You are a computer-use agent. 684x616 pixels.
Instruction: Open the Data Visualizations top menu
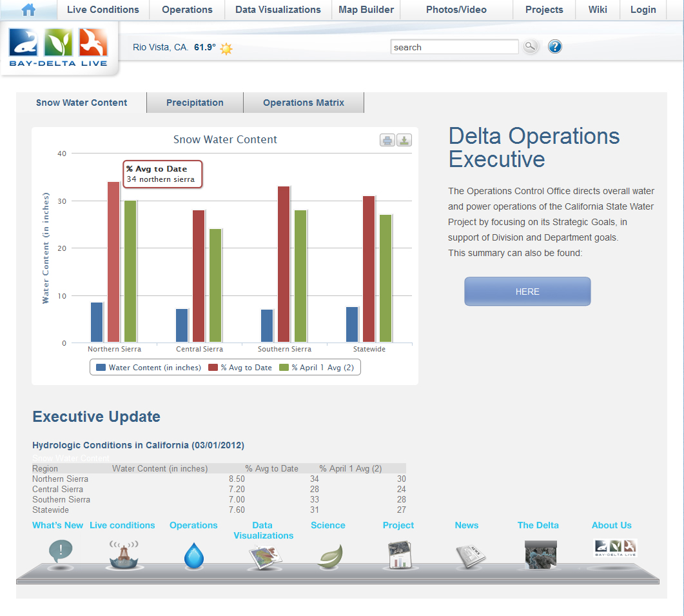278,10
